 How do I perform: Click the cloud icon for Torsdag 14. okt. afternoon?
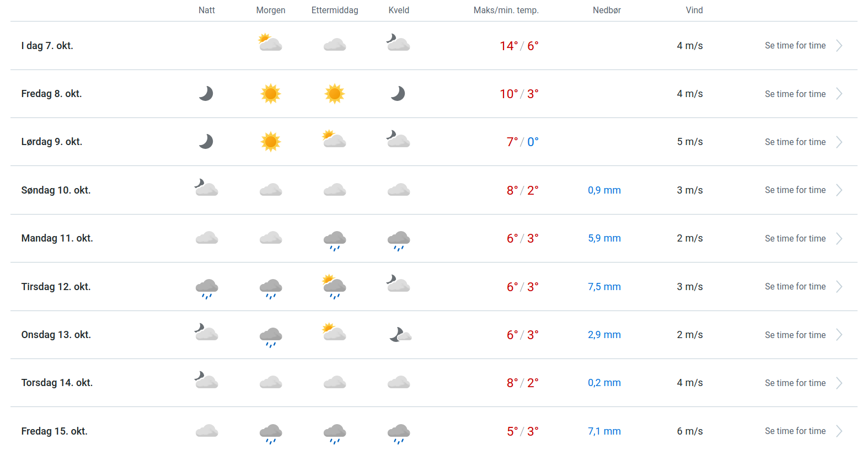click(x=335, y=382)
